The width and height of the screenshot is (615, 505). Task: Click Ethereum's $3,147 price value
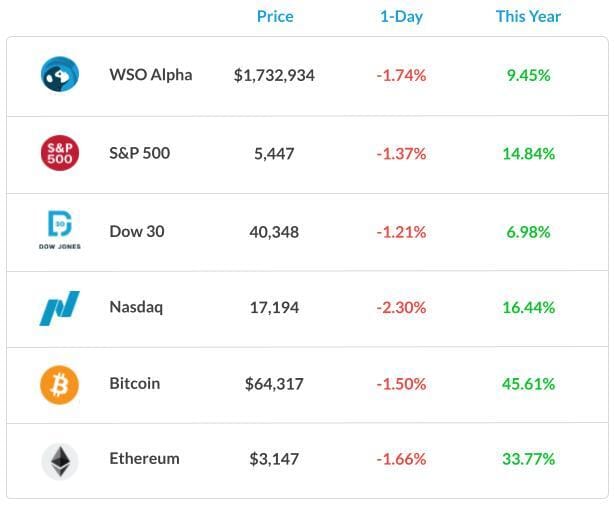tap(274, 459)
